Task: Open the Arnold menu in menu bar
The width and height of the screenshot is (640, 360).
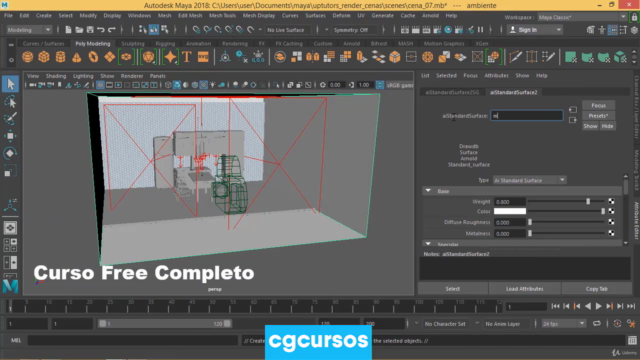Action: tap(430, 16)
